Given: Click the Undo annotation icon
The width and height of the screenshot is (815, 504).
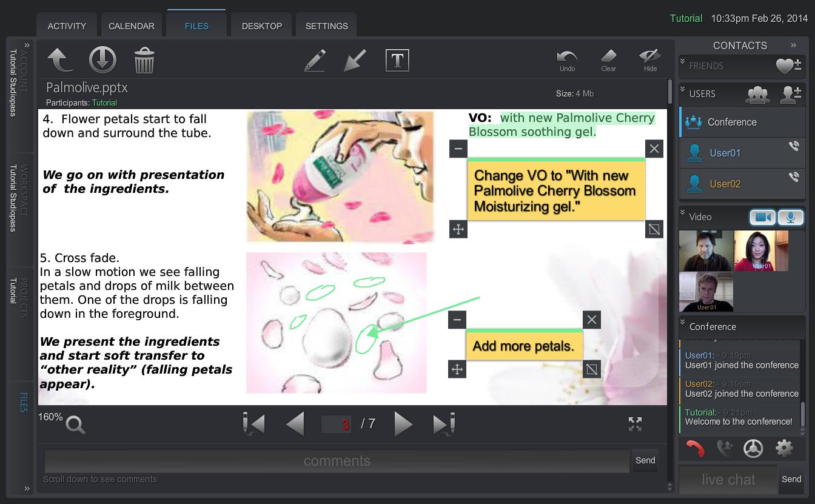Looking at the screenshot, I should click(567, 59).
